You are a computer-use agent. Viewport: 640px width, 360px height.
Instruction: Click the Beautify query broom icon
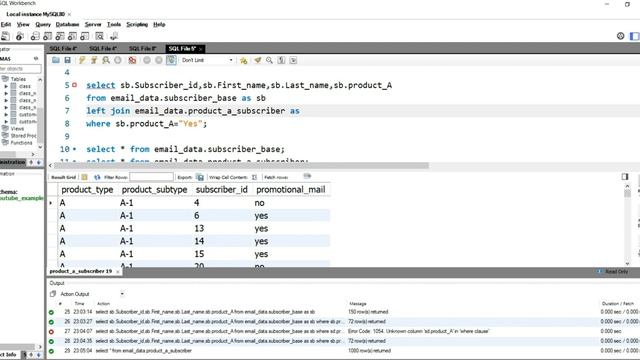pyautogui.click(x=258, y=60)
